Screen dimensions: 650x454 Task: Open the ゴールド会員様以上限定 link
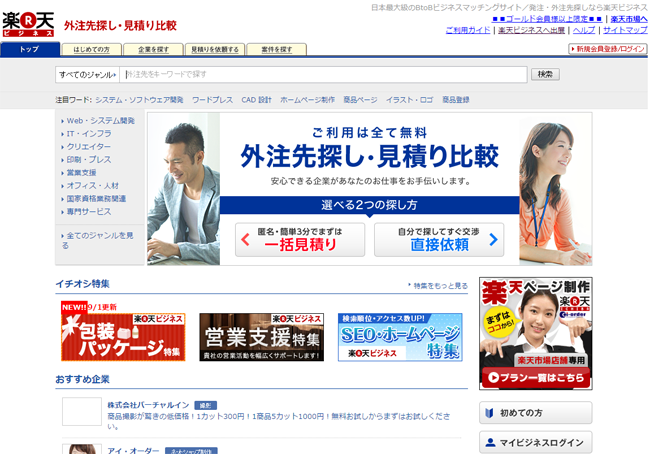546,19
